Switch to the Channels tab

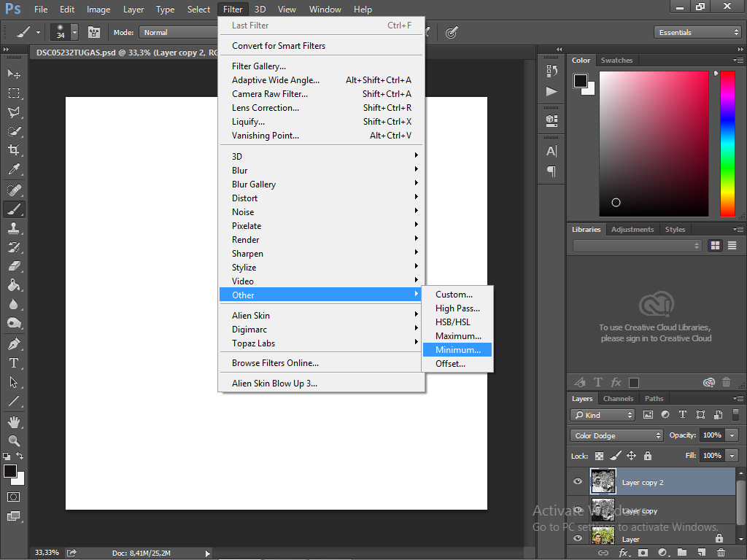pos(618,399)
